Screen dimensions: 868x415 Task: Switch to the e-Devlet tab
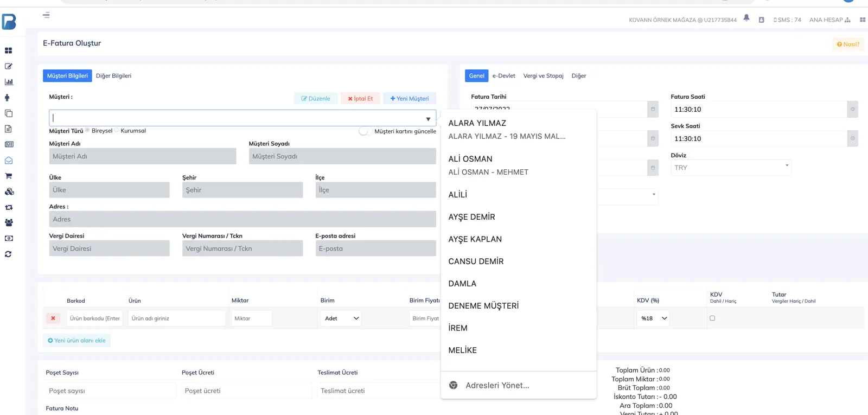coord(503,76)
